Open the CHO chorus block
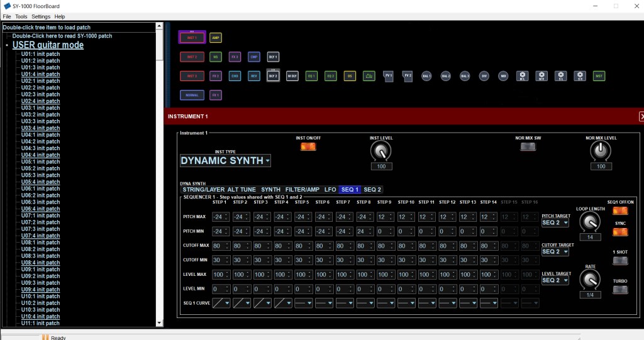Image resolution: width=644 pixels, height=340 pixels. 235,76
